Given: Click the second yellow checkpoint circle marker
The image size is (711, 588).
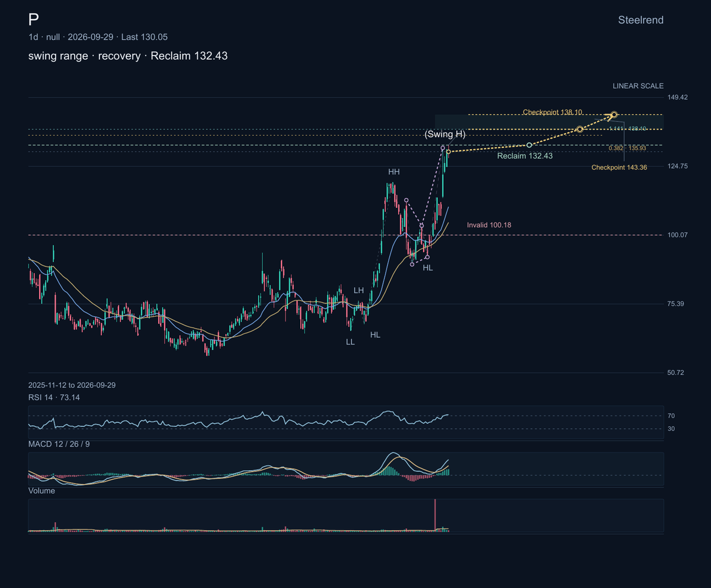Looking at the screenshot, I should click(x=580, y=129).
